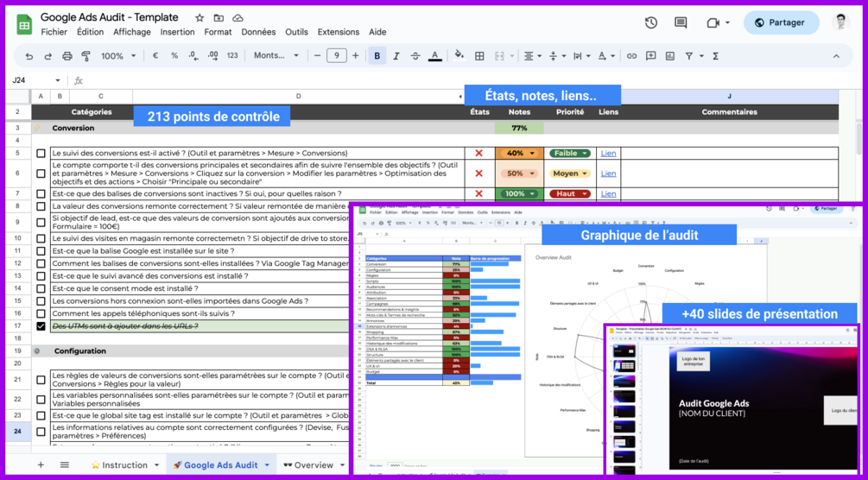
Task: Tick checkbox for 'appels téléphoniques sont-ils suivis'
Action: coord(41,313)
